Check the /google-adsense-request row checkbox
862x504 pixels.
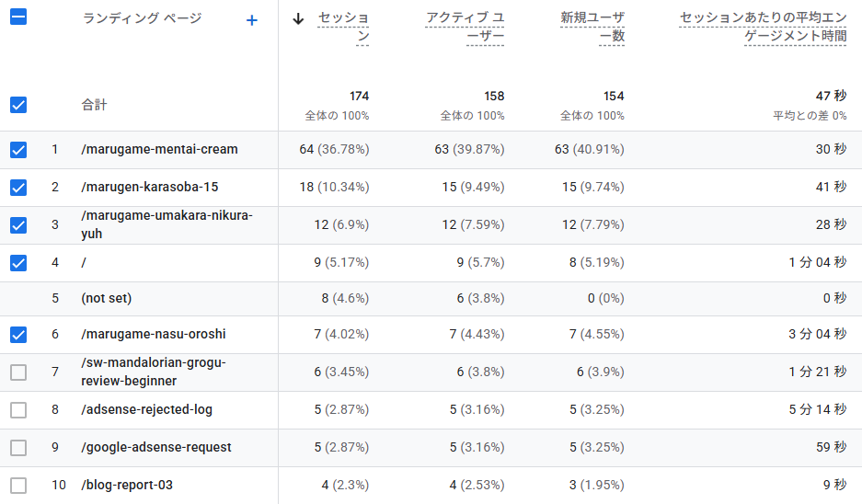pyautogui.click(x=18, y=447)
